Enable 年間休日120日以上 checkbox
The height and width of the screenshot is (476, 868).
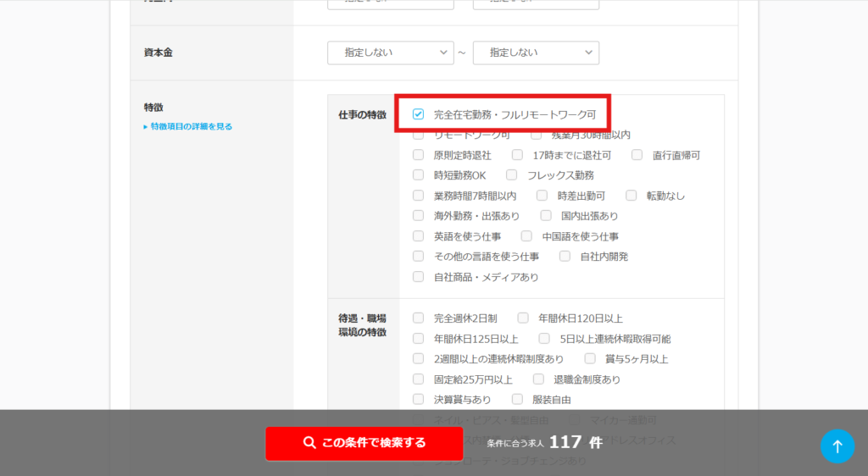(523, 318)
